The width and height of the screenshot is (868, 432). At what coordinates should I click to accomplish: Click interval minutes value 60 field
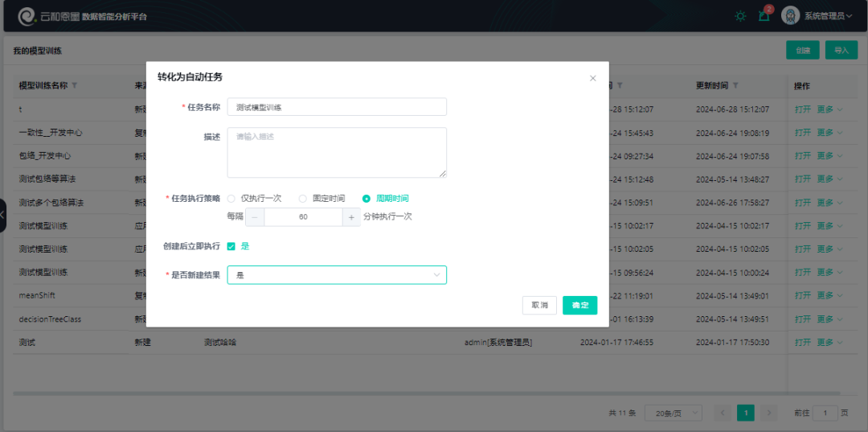tap(303, 217)
